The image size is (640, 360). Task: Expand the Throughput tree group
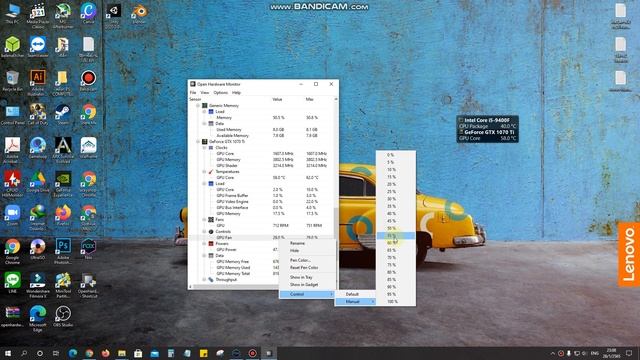coord(204,280)
